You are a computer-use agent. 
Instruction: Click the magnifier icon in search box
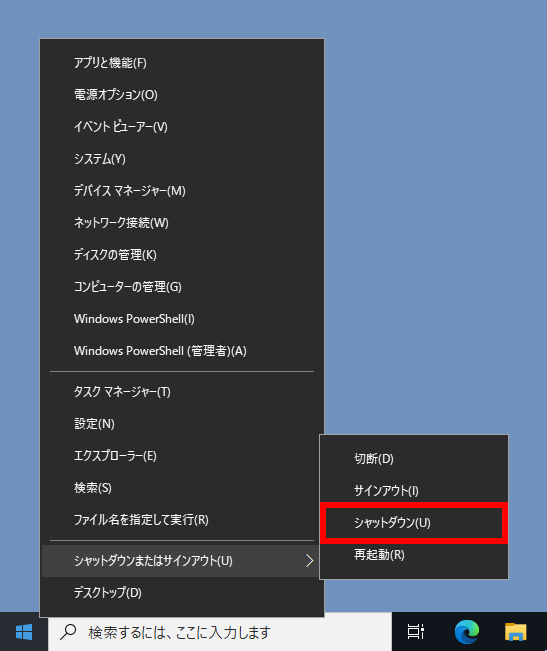[68, 632]
